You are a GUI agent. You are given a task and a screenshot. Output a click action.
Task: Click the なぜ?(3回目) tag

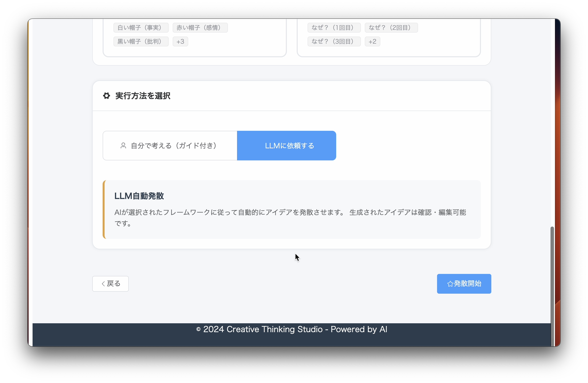[334, 41]
